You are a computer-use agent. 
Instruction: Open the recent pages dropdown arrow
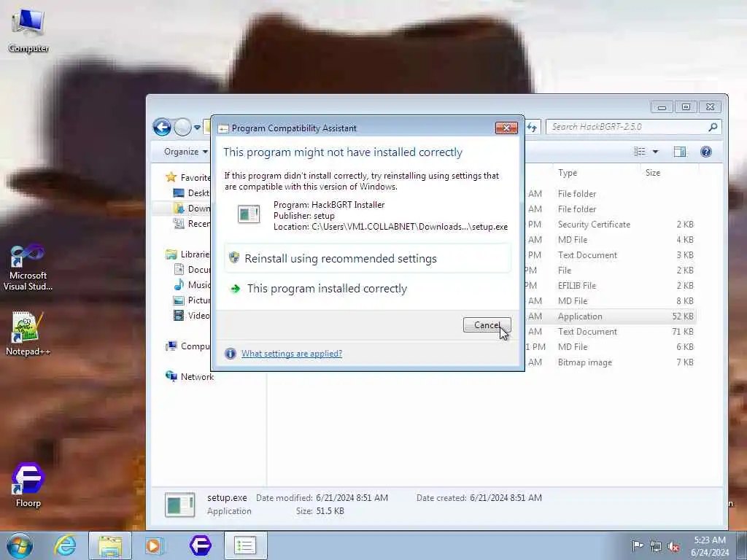pyautogui.click(x=197, y=127)
